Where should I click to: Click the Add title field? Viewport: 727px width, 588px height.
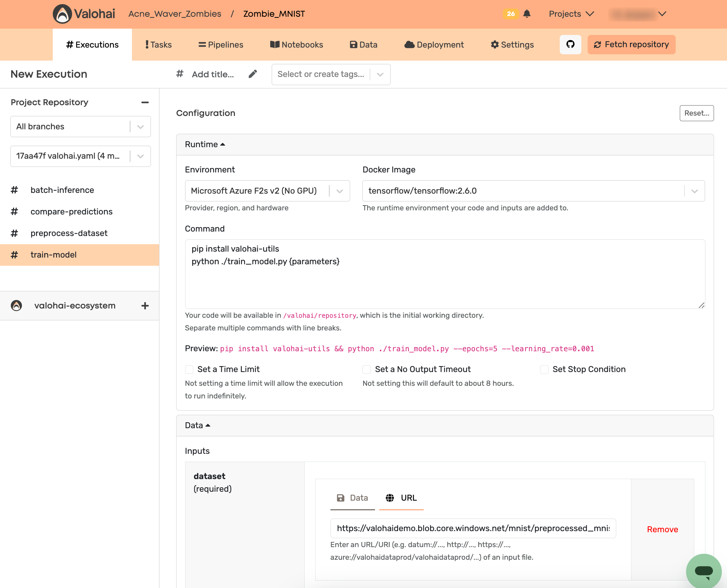pyautogui.click(x=213, y=74)
